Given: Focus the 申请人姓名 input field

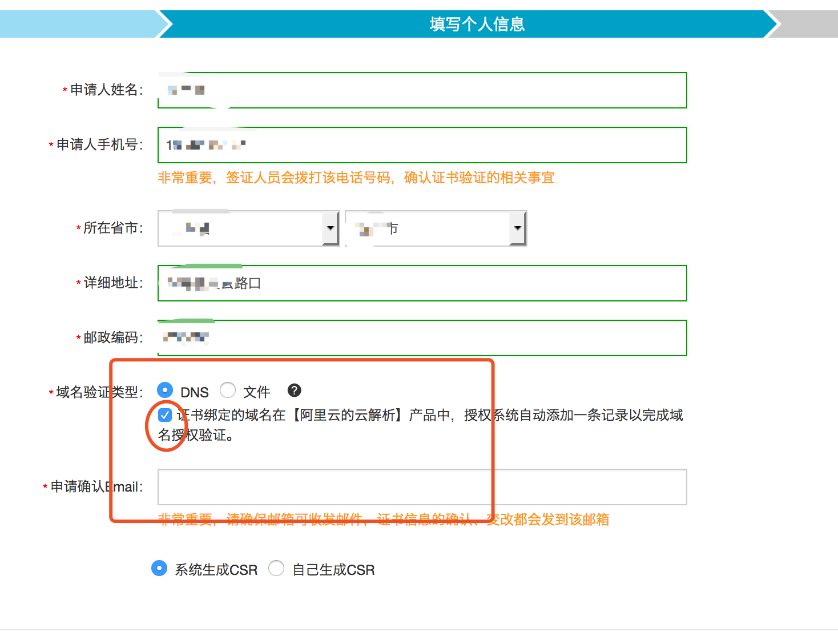Looking at the screenshot, I should [x=422, y=90].
